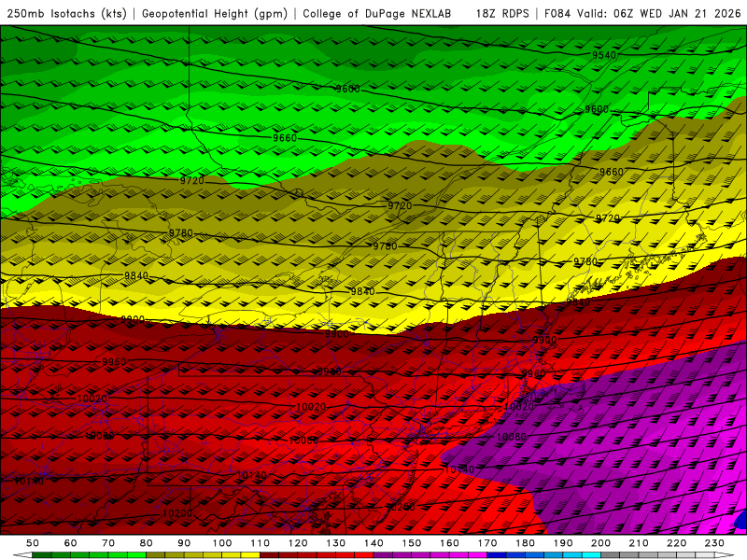Image resolution: width=747 pixels, height=560 pixels.
Task: Click the 110 value on the color scale
Action: [261, 543]
